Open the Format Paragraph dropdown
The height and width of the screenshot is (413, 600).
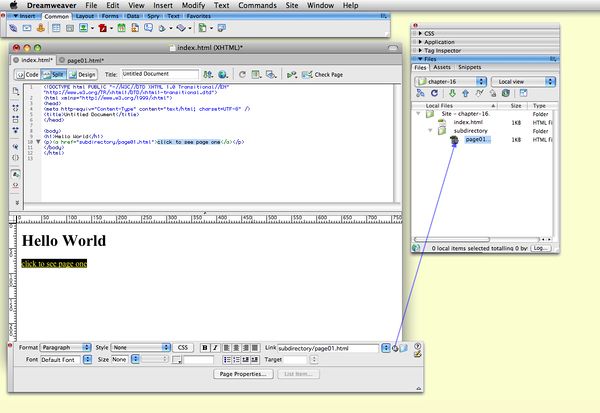tap(66, 347)
